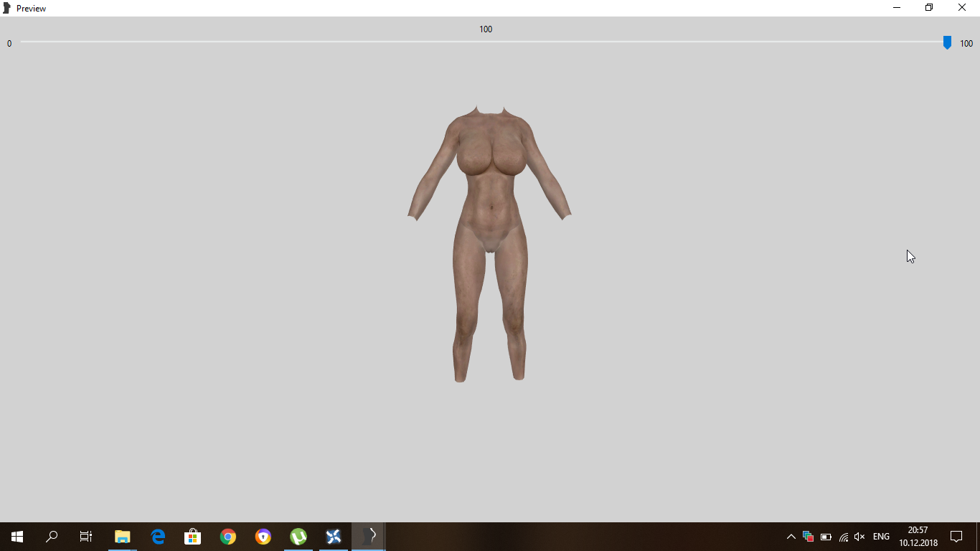Click the '100' value label above slider

pyautogui.click(x=486, y=29)
